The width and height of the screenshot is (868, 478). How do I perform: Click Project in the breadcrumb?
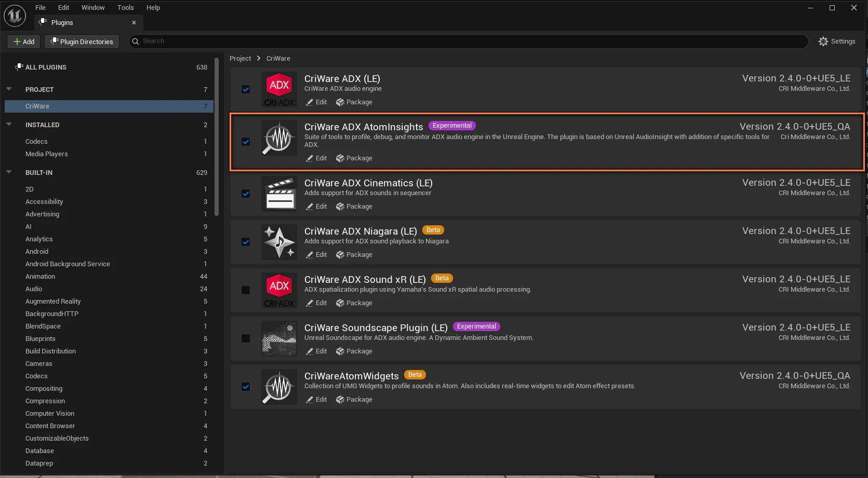click(240, 59)
